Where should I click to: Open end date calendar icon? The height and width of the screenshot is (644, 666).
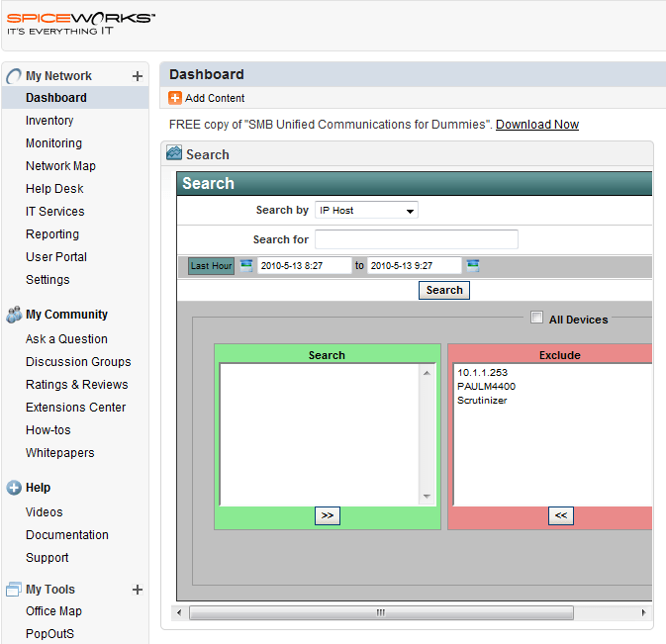coord(473,266)
